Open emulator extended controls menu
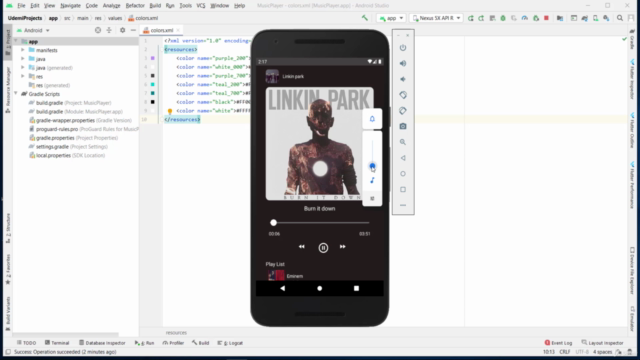This screenshot has width=640, height=360. tap(403, 205)
